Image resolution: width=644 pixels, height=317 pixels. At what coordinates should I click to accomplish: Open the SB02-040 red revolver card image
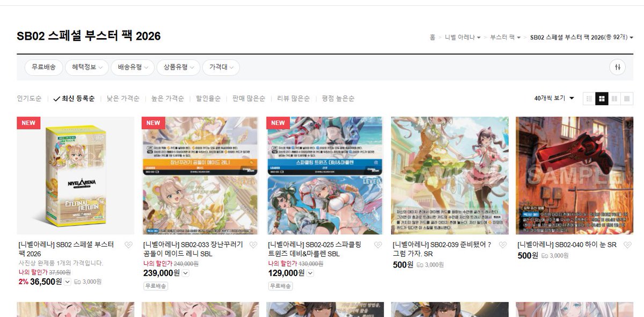tap(574, 176)
